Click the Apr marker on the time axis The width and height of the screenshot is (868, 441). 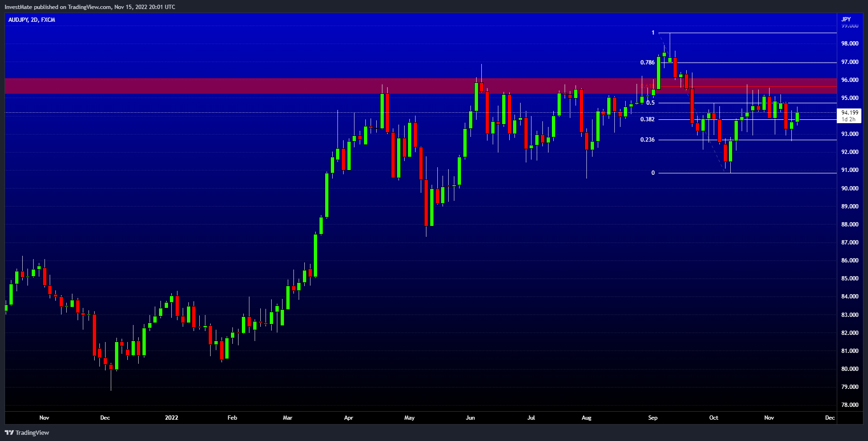[x=348, y=418]
